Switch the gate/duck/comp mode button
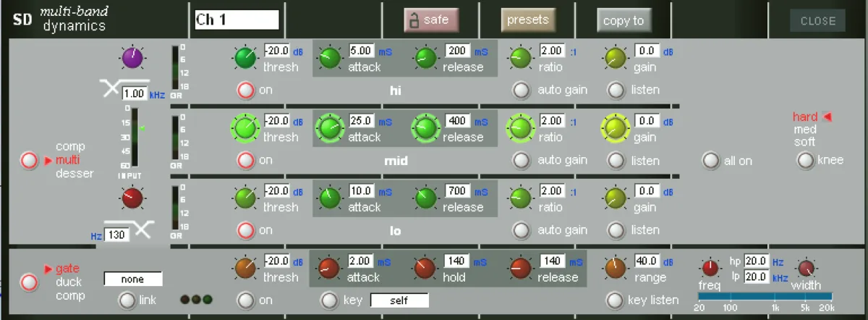The height and width of the screenshot is (320, 868). click(x=30, y=282)
